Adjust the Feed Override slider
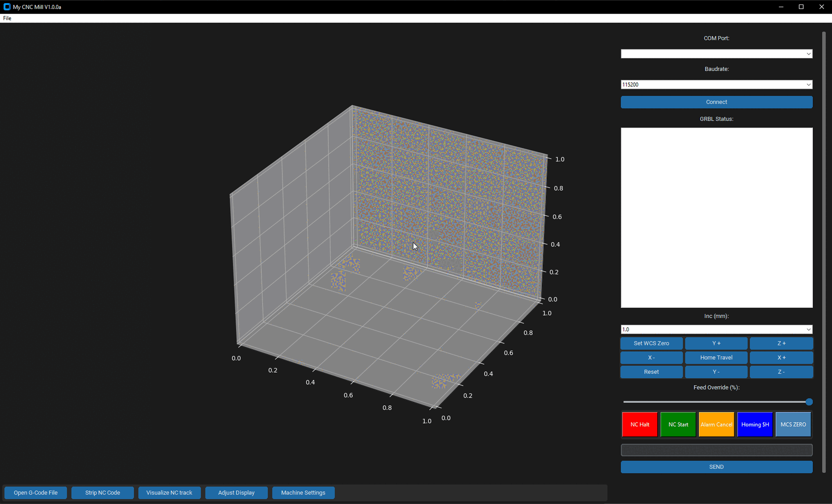832x504 pixels. (x=808, y=401)
